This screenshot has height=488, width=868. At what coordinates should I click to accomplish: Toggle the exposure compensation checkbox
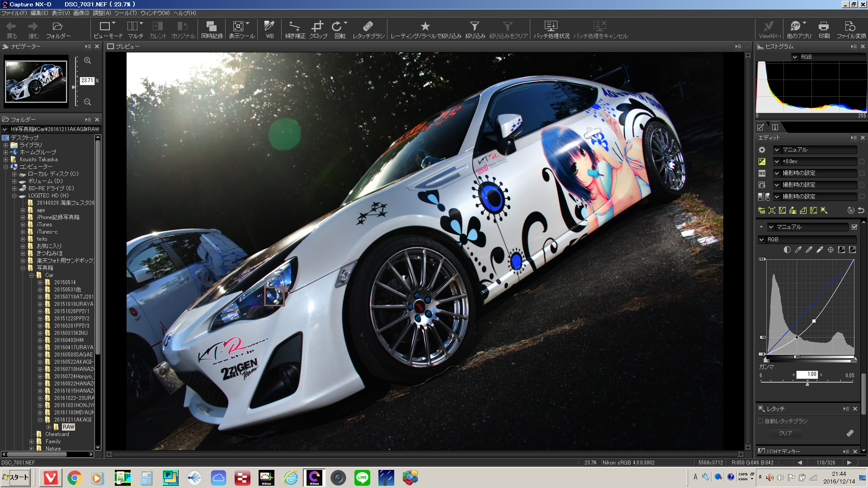[x=862, y=161]
